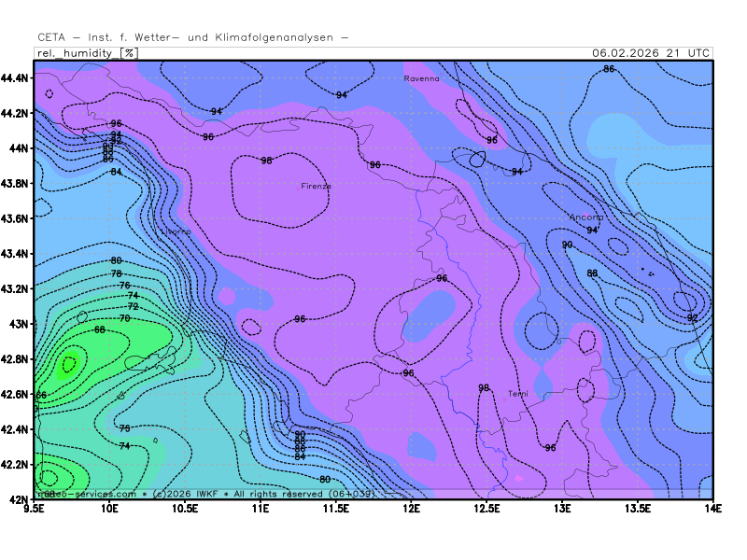Open the meteo-services.com copyright link
The width and height of the screenshot is (747, 560).
pyautogui.click(x=87, y=493)
